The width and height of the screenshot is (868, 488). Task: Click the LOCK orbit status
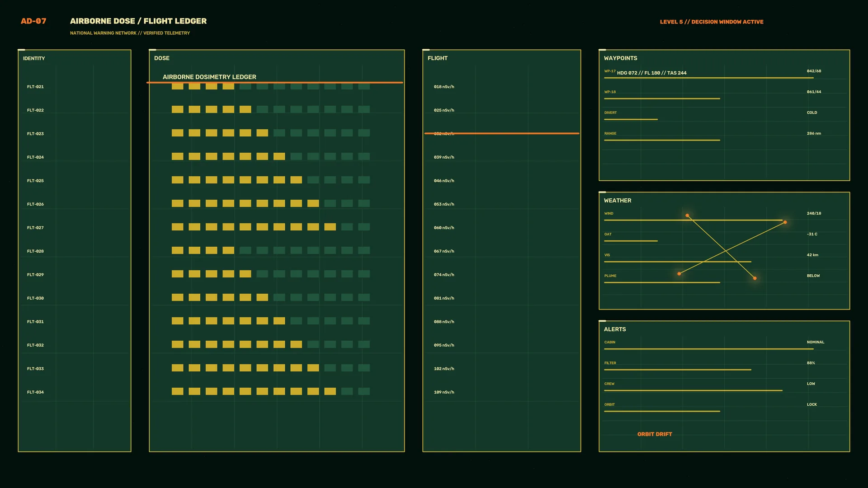coord(812,404)
